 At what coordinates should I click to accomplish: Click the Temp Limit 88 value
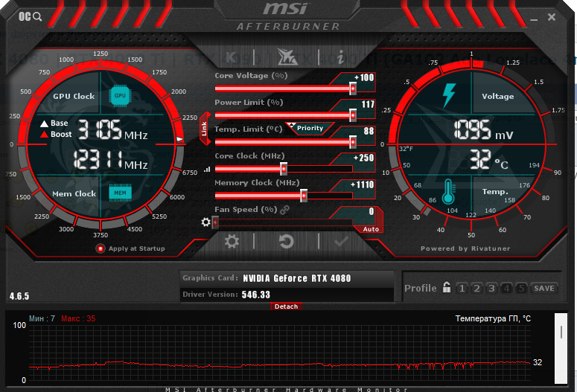pyautogui.click(x=369, y=131)
